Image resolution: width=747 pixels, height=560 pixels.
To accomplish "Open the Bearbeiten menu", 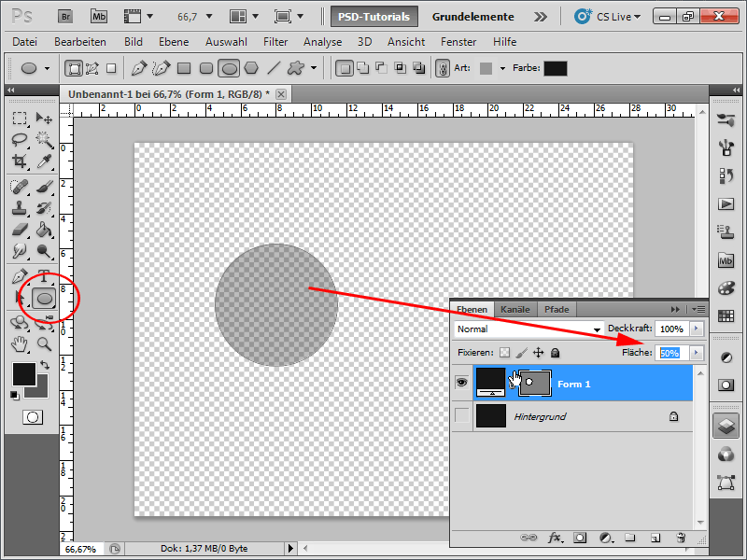I will point(80,42).
